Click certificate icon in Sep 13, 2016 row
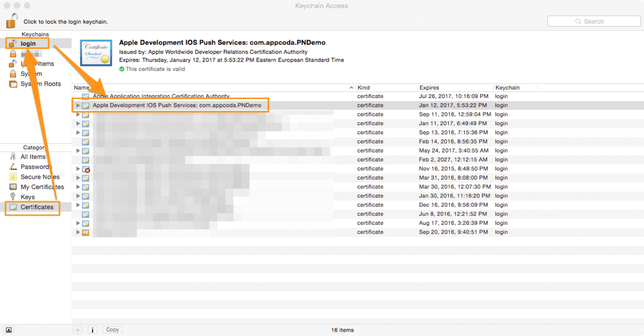644x336 pixels. coord(86,132)
